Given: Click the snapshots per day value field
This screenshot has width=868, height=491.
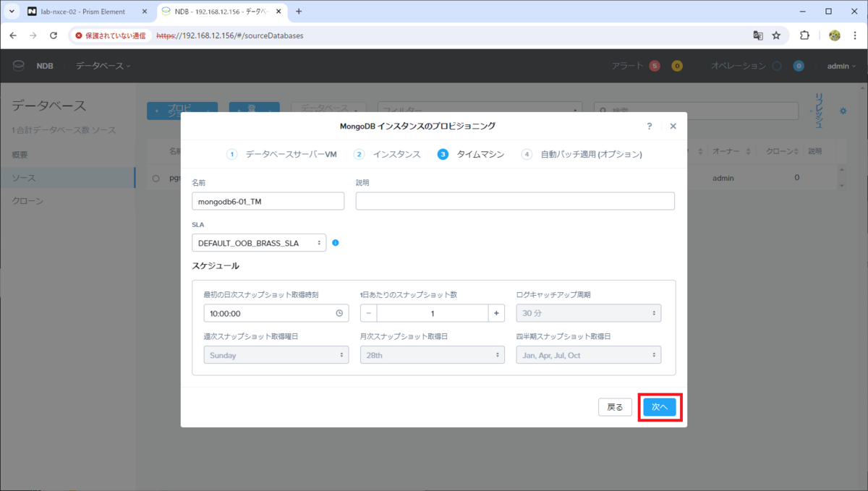Looking at the screenshot, I should pos(433,313).
